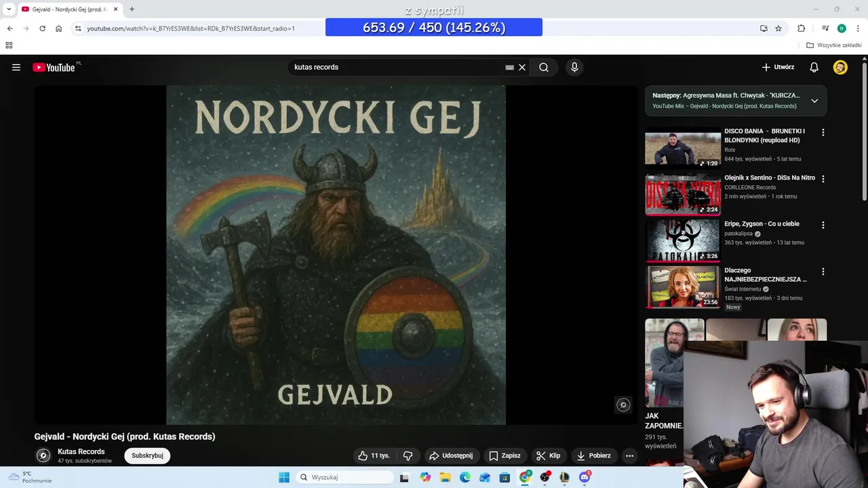Launch Microsoft Edge from the taskbar
This screenshot has width=868, height=488.
(465, 477)
